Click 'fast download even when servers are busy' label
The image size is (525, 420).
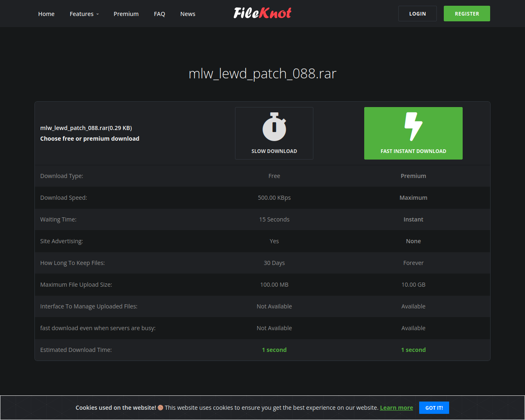98,328
